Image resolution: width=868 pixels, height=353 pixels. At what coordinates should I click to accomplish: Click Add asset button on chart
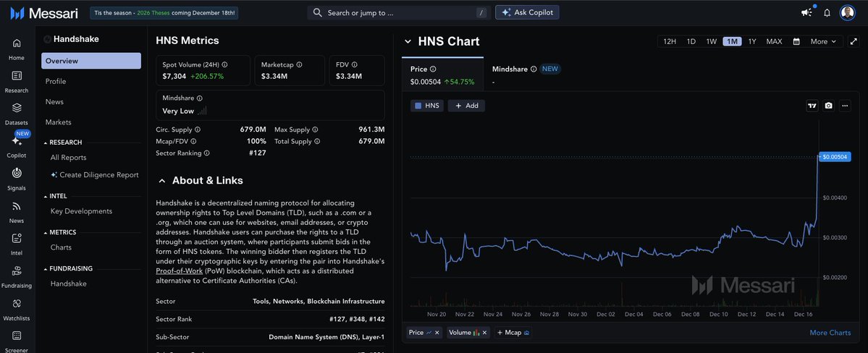[466, 106]
